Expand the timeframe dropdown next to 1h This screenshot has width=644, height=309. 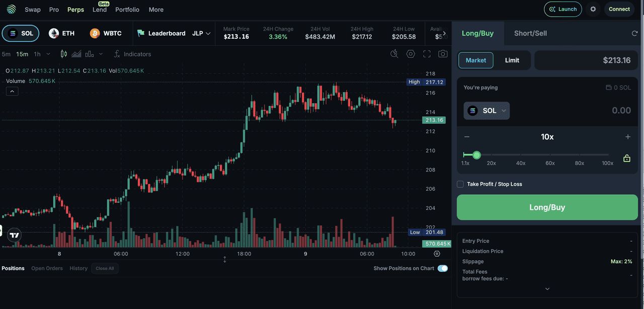48,54
